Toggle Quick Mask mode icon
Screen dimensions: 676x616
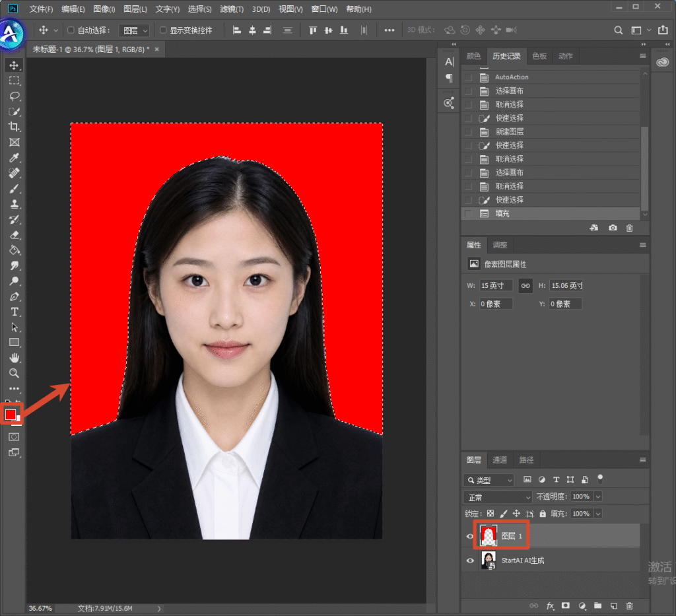click(15, 437)
